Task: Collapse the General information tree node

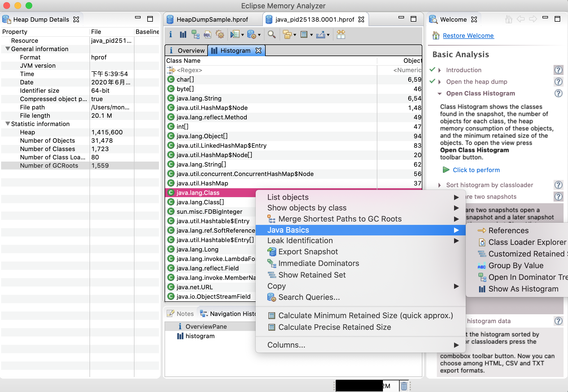Action: (8, 49)
